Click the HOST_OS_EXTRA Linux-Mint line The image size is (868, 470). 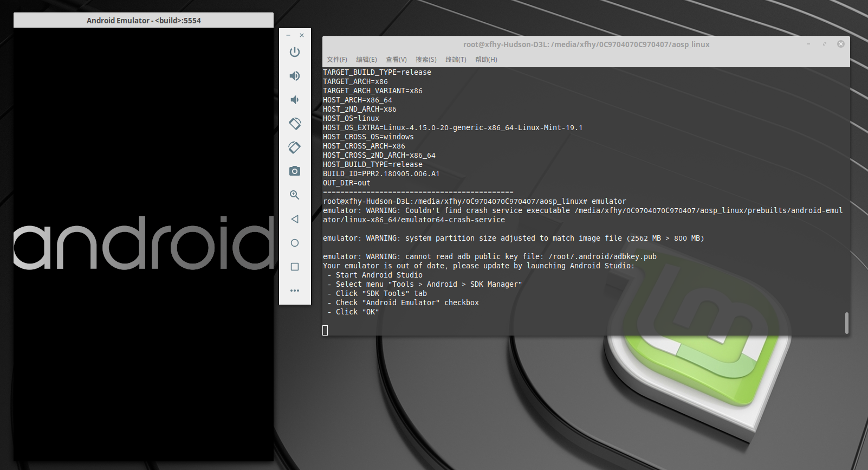[453, 127]
